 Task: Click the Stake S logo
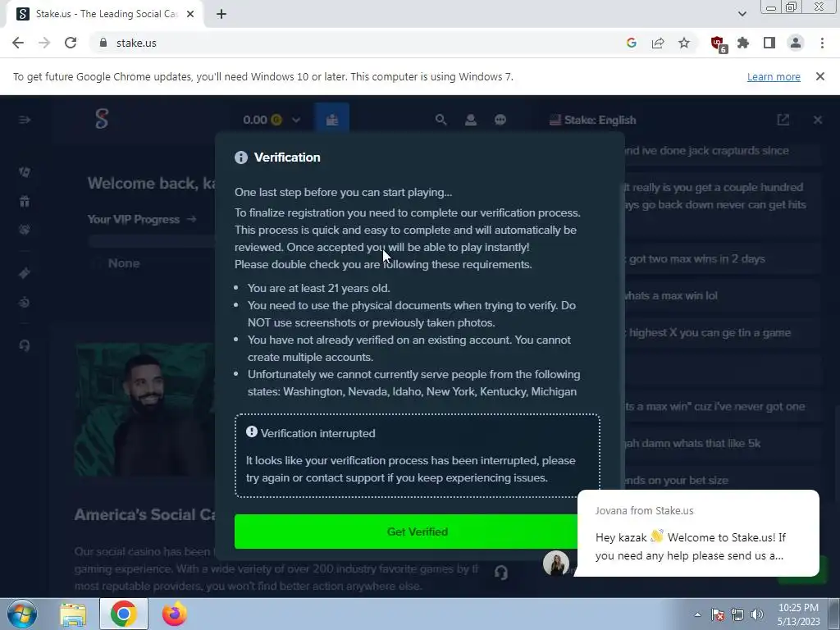pos(102,118)
